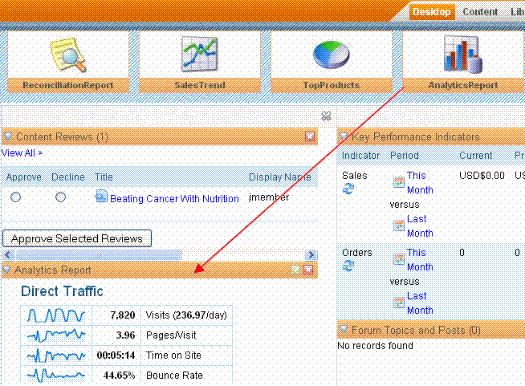Click the Display Name column header
The width and height of the screenshot is (525, 386).
click(280, 177)
